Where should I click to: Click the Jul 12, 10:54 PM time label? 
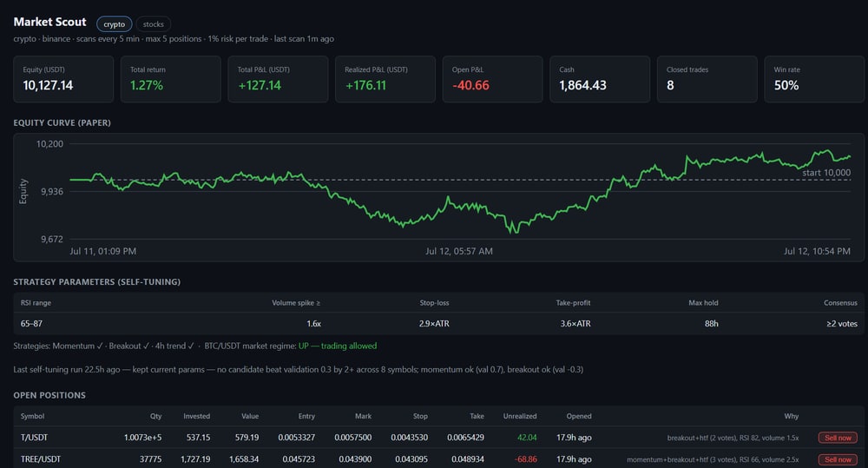(x=817, y=251)
